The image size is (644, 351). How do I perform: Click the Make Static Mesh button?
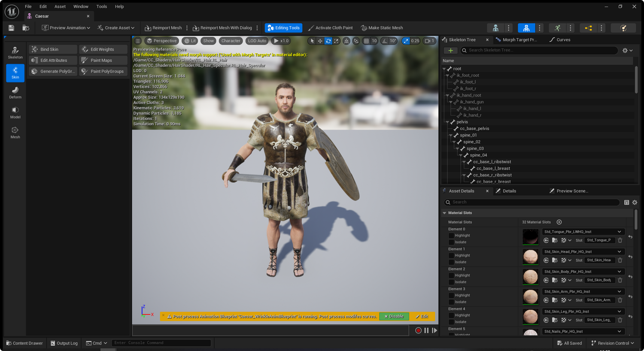point(382,28)
